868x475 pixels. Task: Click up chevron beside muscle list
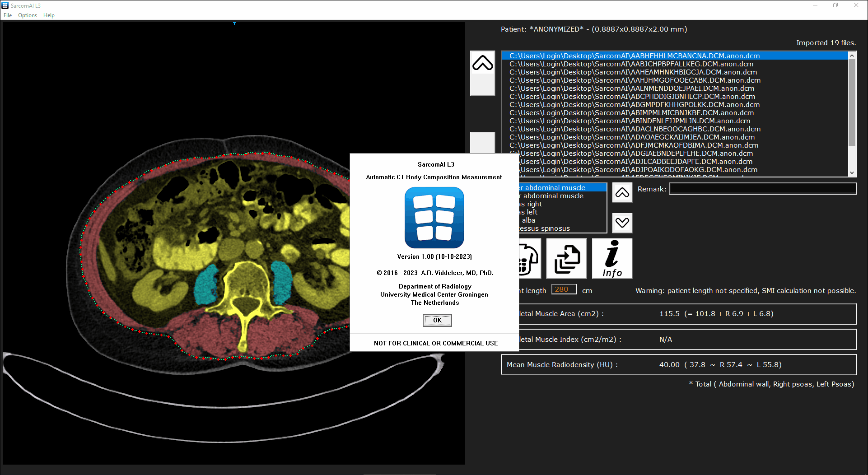(622, 193)
